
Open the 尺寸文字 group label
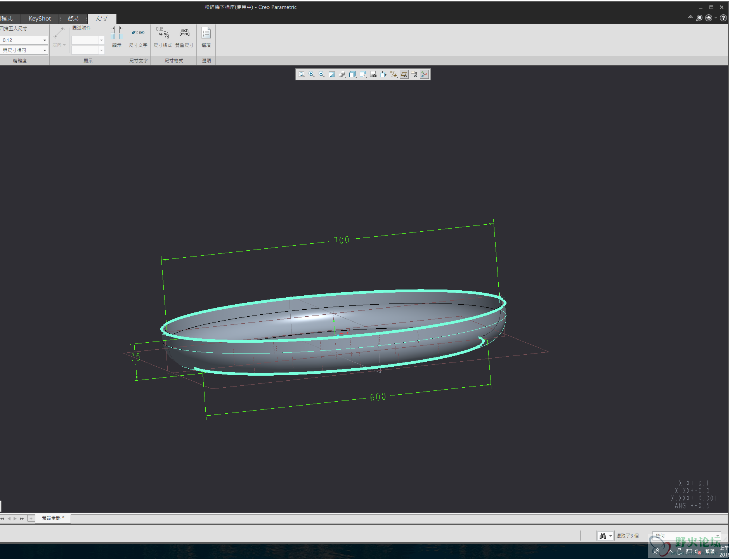point(139,61)
